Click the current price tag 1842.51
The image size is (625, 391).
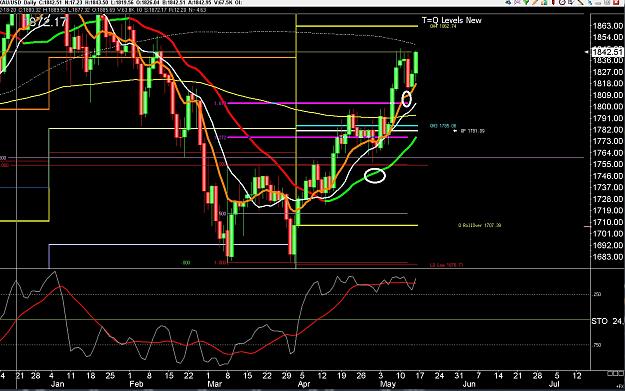tap(607, 52)
